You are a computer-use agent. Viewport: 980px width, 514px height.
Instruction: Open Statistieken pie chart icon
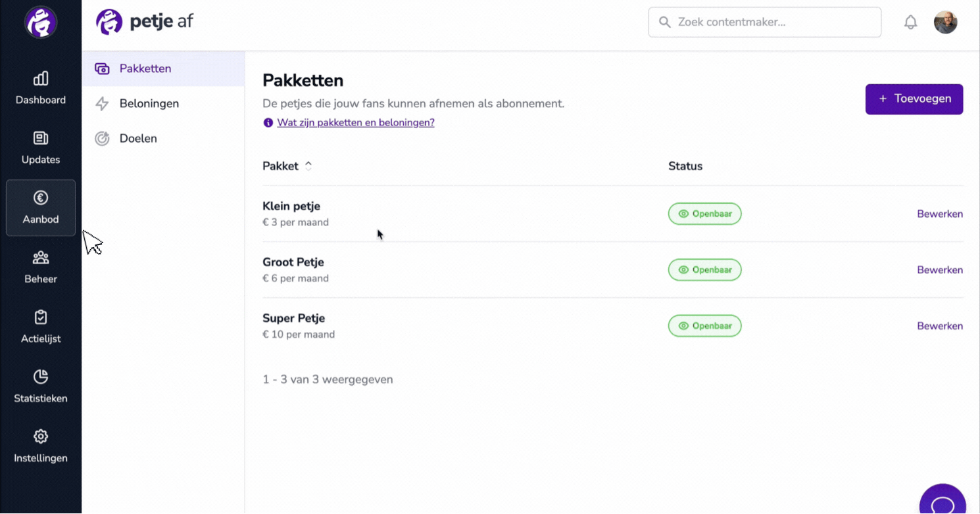tap(41, 377)
